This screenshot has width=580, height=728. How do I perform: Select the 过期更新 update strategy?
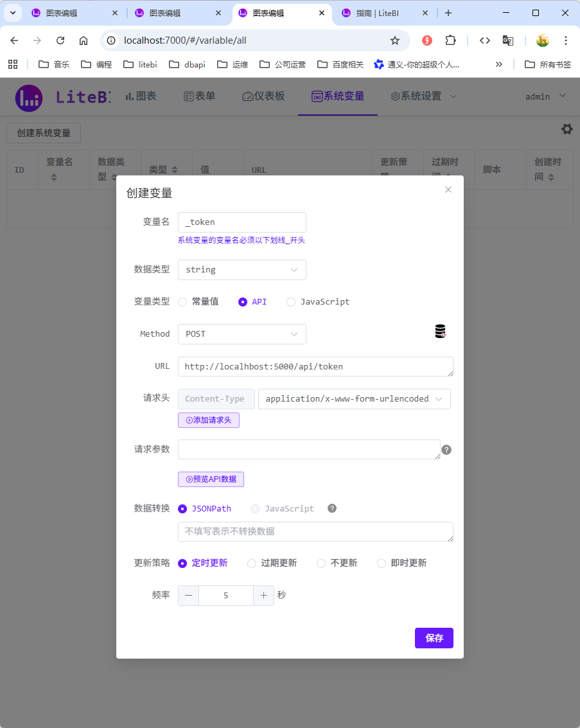251,563
